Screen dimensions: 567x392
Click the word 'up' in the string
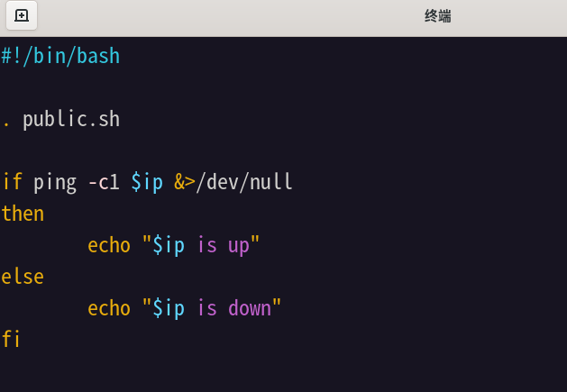coord(239,247)
